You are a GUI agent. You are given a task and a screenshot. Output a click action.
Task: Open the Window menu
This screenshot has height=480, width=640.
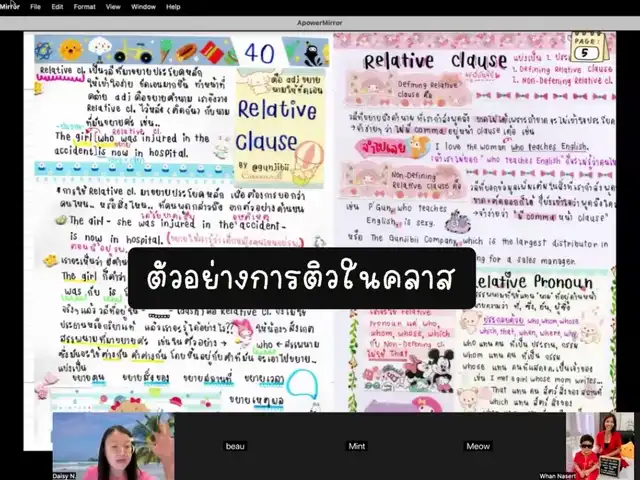coord(142,6)
